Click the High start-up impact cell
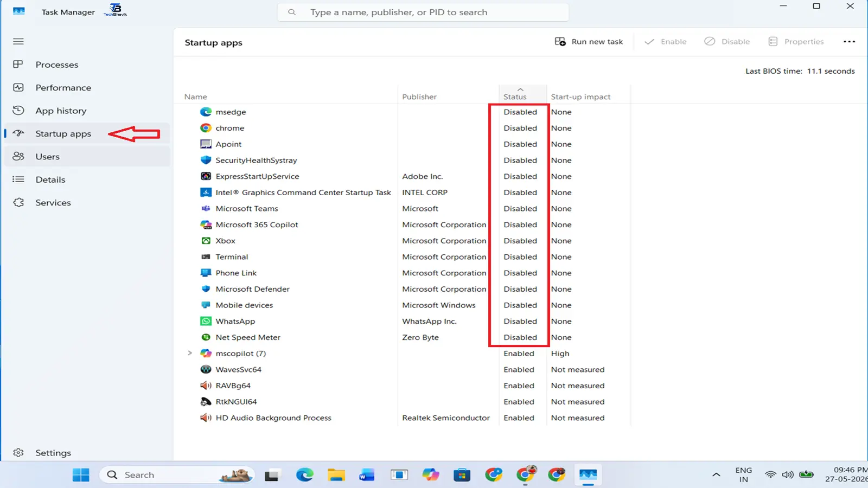 click(x=560, y=354)
